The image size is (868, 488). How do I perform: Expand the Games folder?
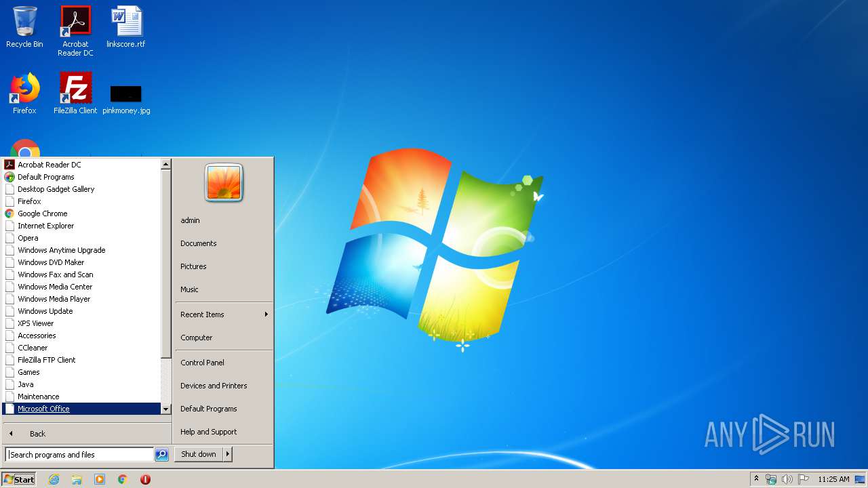tap(82, 372)
